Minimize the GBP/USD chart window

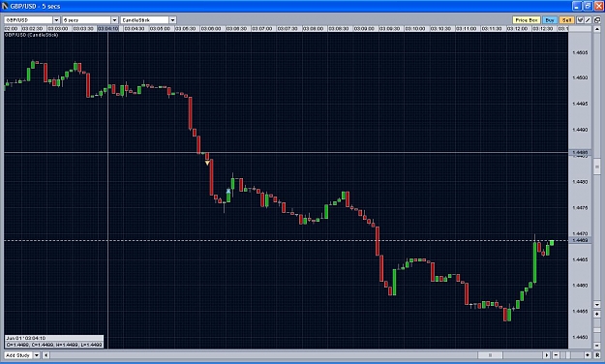coord(577,6)
